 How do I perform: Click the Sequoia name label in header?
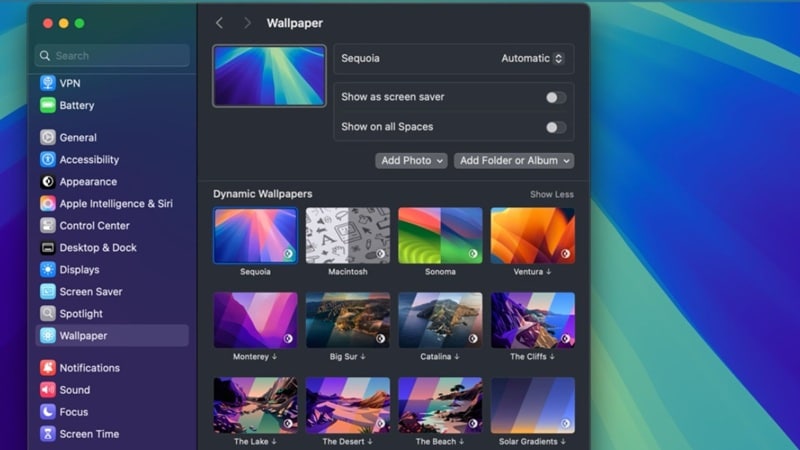coord(360,58)
